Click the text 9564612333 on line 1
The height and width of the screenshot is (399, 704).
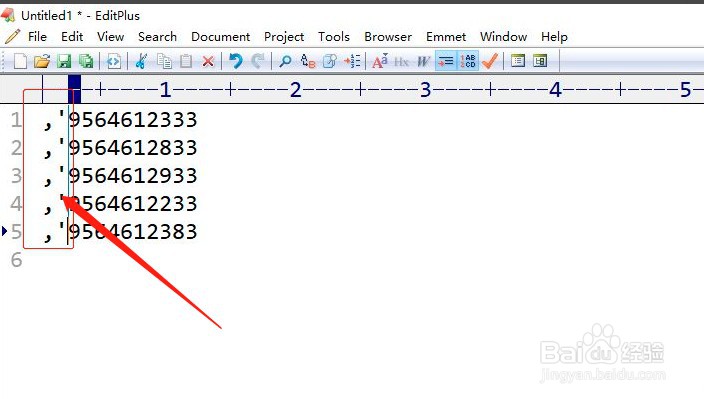pos(132,120)
